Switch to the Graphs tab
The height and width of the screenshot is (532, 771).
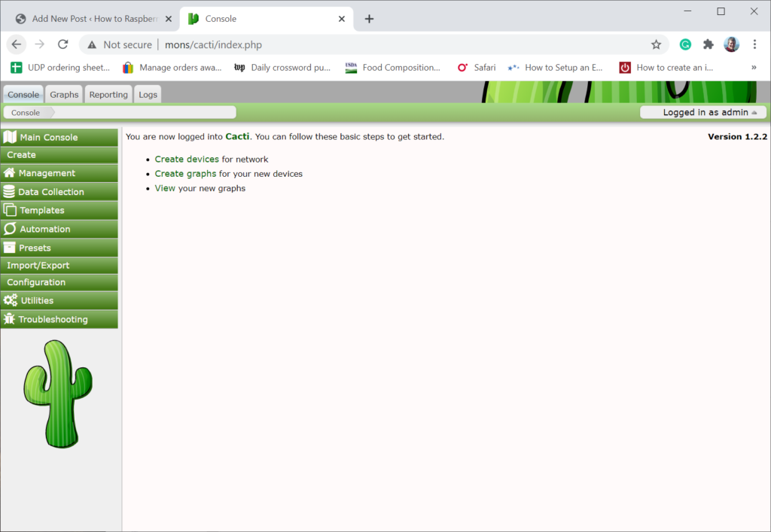[64, 94]
